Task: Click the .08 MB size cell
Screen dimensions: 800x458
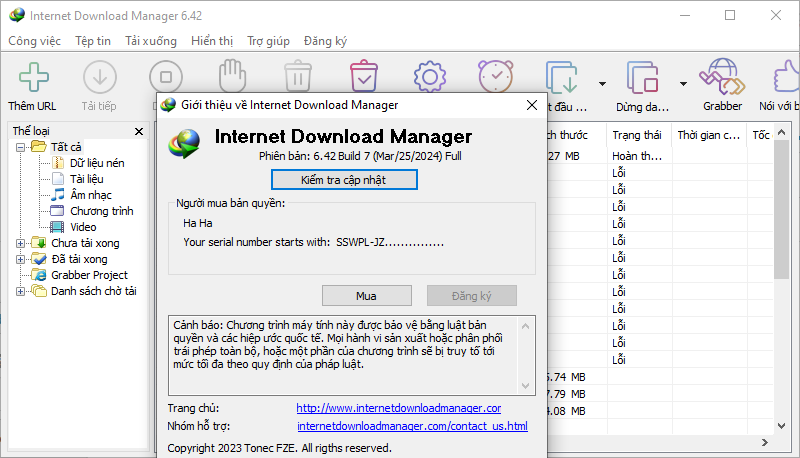Action: [565, 411]
